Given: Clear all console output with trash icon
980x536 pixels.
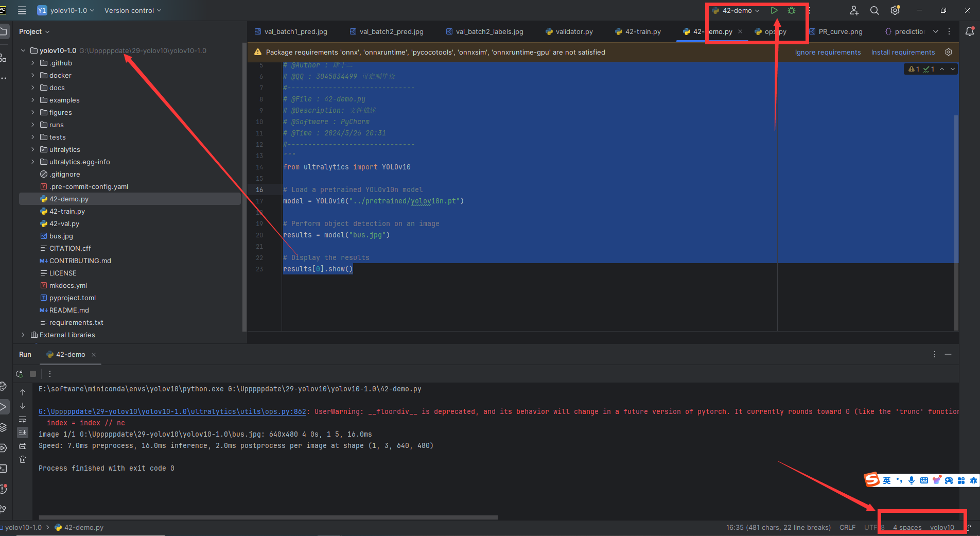Looking at the screenshot, I should (x=23, y=459).
